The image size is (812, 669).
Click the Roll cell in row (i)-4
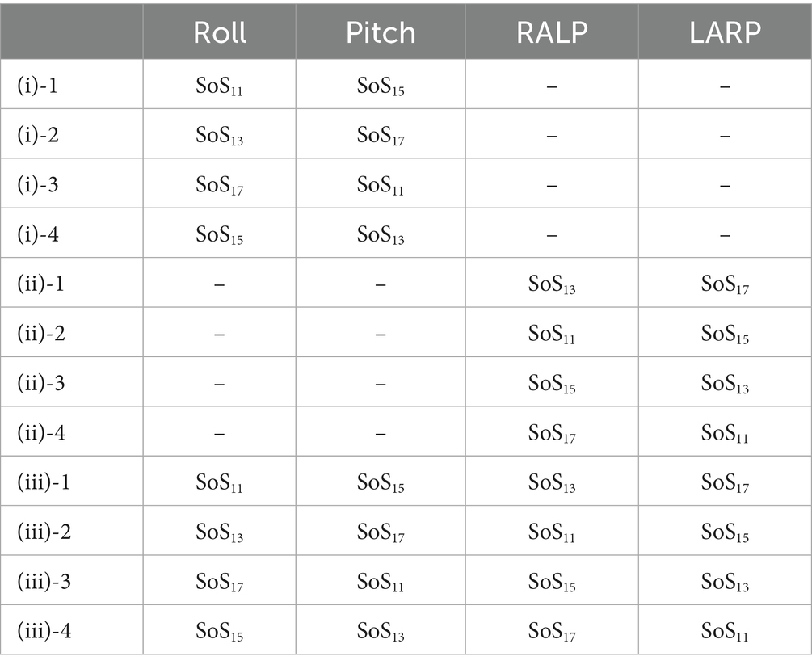tap(219, 235)
